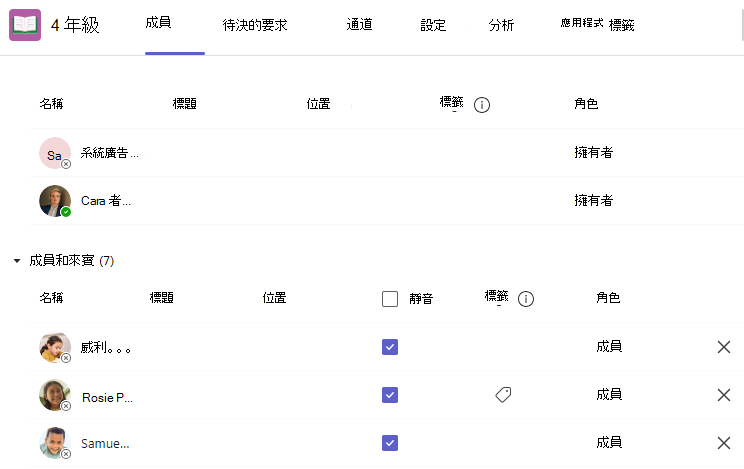Switch to the 待決的要求 tab

[x=255, y=25]
